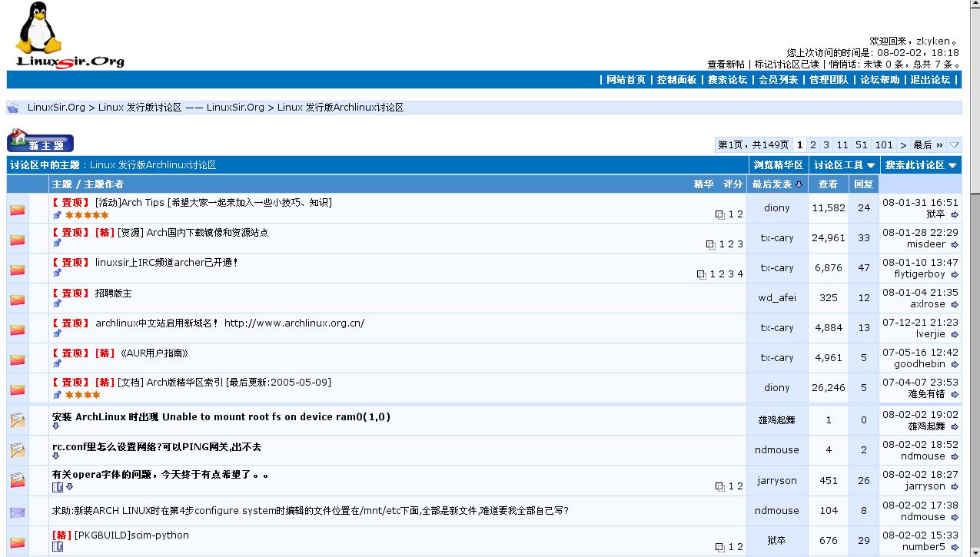Click the LinuxSir.Org penguin logo

[x=69, y=35]
